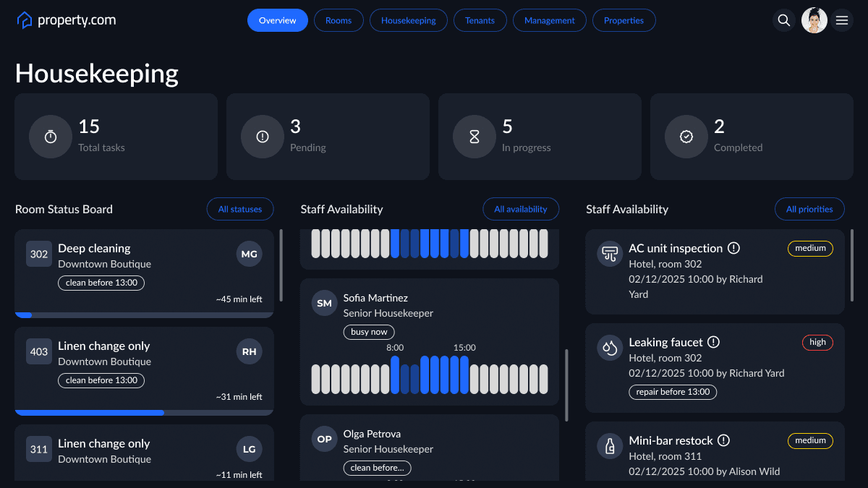868x488 pixels.
Task: Click the hourglass icon for In progress
Action: (x=475, y=137)
